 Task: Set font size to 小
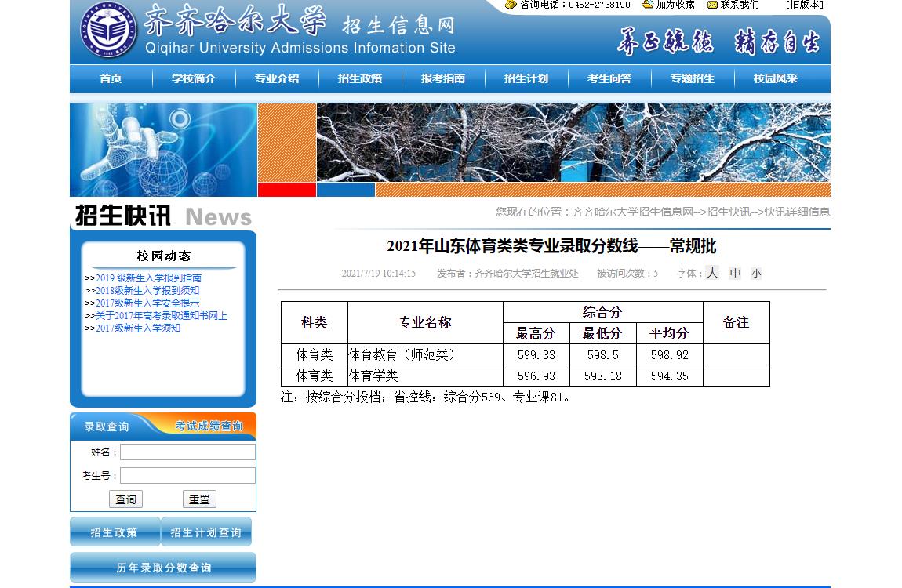coord(756,274)
